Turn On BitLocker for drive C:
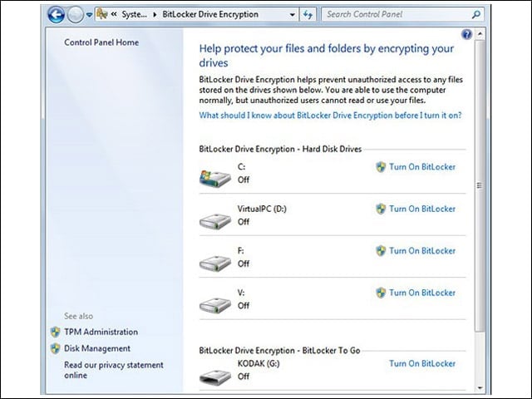Viewport: 532px width, 399px height. [422, 167]
